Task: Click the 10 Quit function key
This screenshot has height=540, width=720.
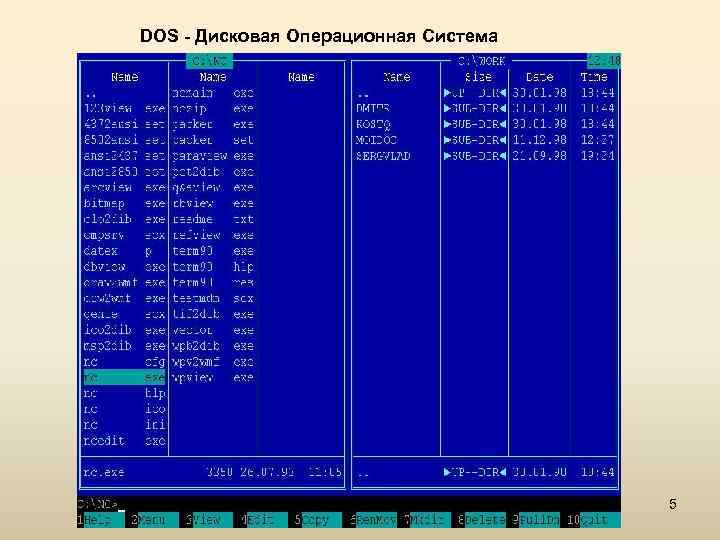Action: tap(593, 520)
